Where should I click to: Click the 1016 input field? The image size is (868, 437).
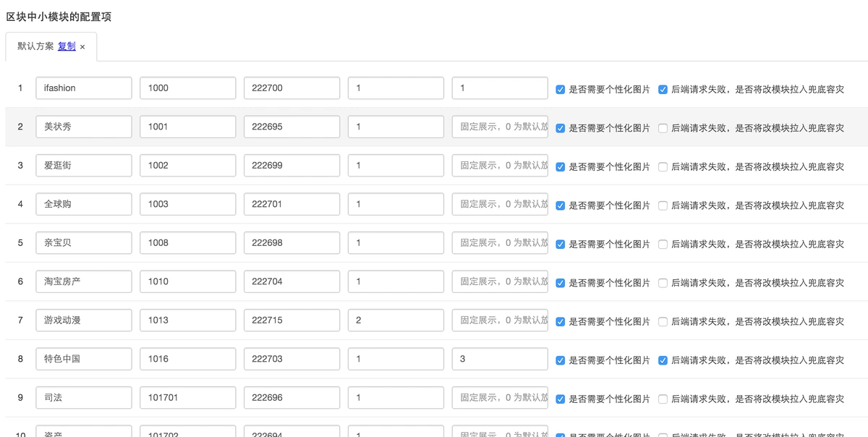[188, 359]
